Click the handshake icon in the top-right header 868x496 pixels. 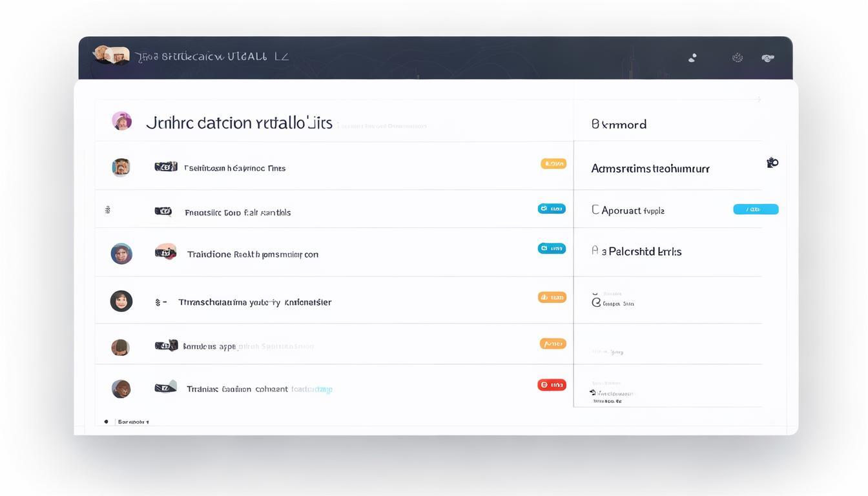767,57
